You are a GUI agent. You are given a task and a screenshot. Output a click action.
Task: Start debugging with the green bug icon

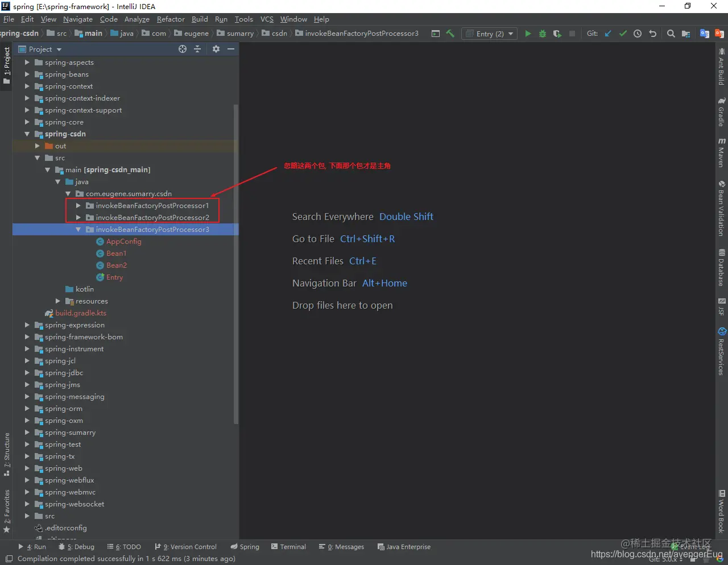543,34
